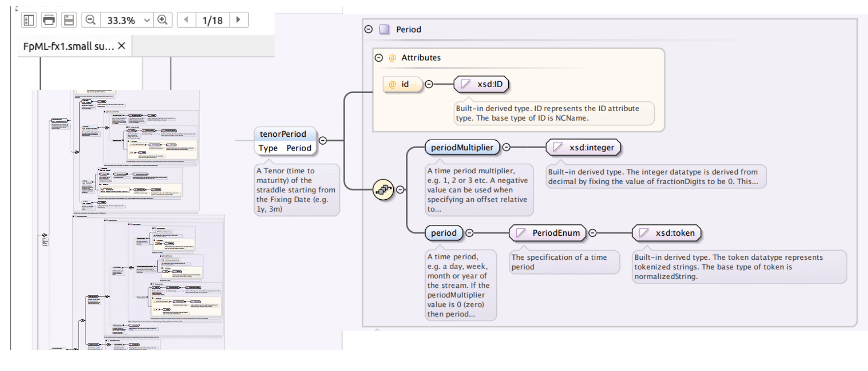Click the period element description annotation

pos(461,285)
